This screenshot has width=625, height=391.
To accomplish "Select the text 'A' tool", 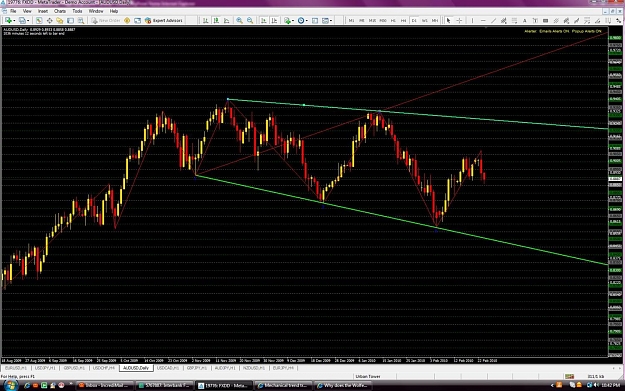I will coord(525,20).
